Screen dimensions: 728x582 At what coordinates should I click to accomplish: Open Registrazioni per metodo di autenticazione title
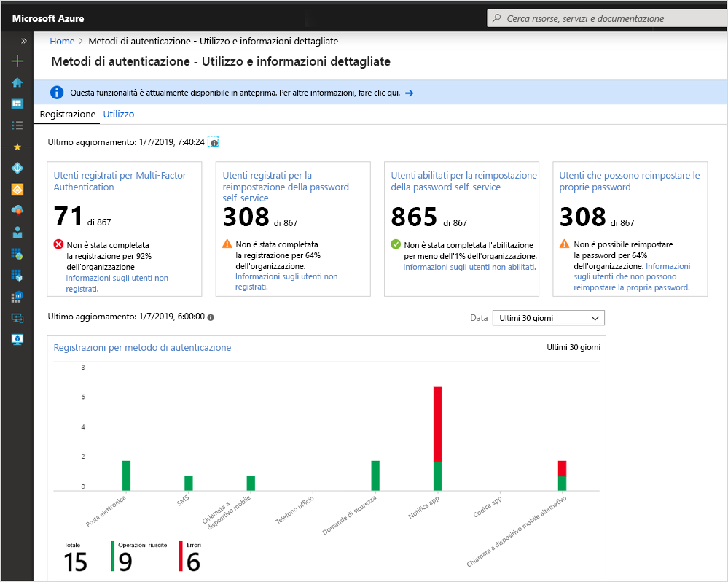coord(142,347)
